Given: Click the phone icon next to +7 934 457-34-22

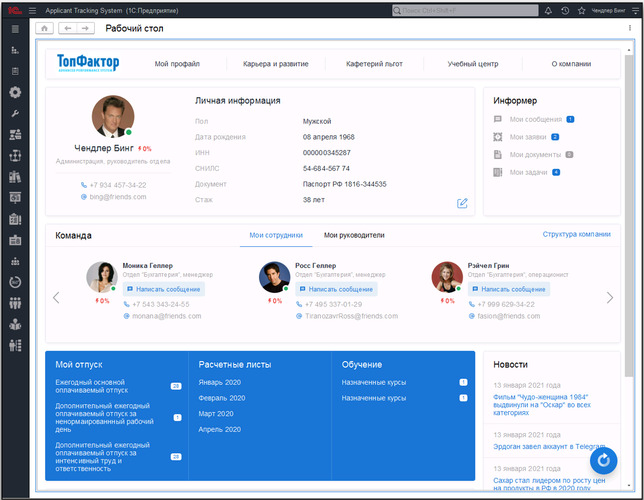Looking at the screenshot, I should 84,185.
